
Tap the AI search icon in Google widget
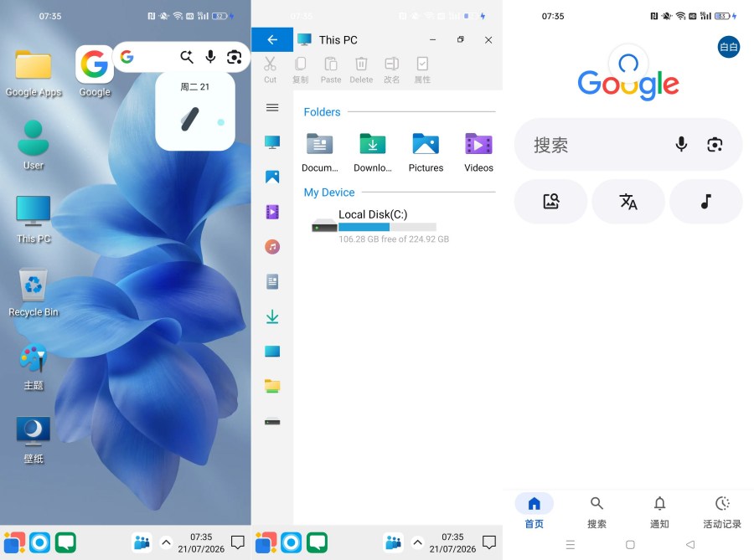pyautogui.click(x=187, y=57)
